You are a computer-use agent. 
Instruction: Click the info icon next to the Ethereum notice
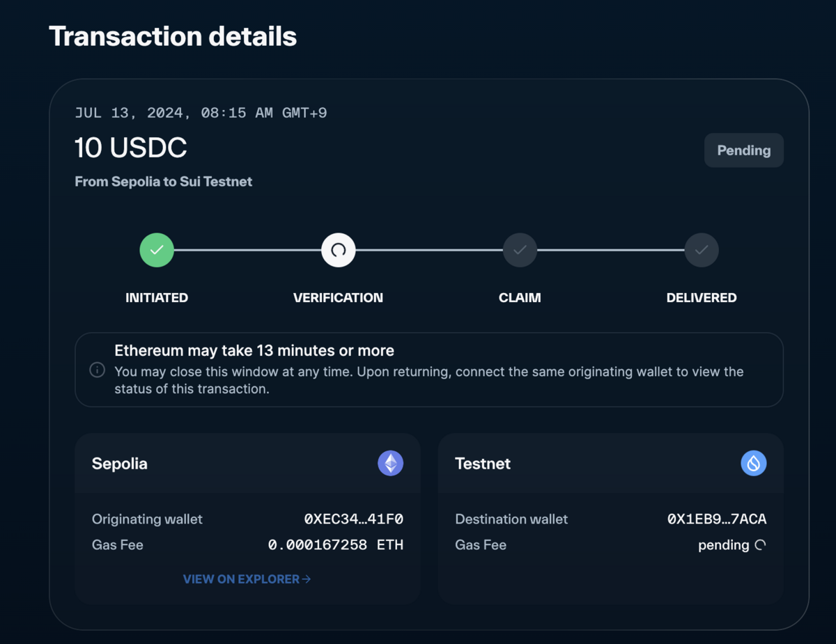pyautogui.click(x=98, y=370)
